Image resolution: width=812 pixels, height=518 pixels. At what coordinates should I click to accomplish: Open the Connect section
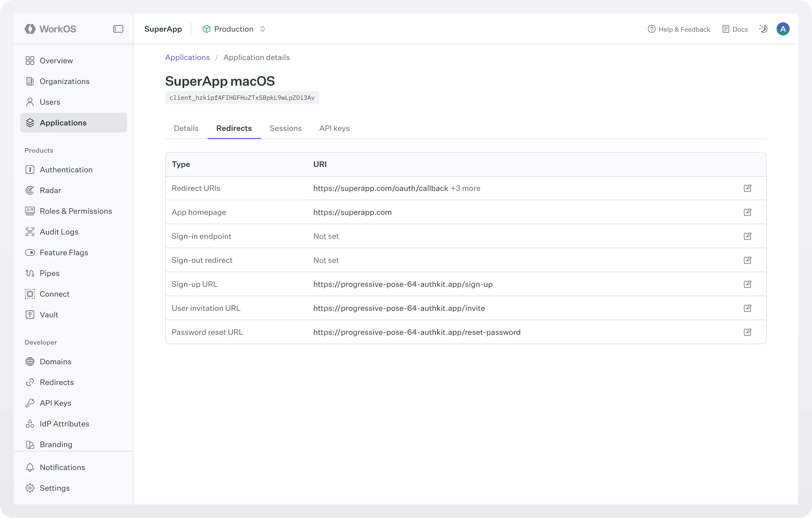click(x=54, y=294)
